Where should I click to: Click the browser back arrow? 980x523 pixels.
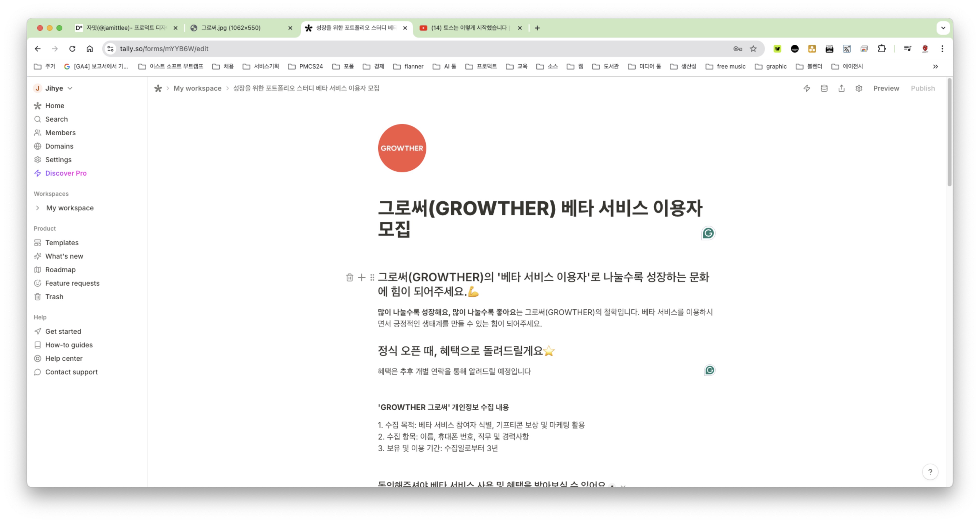tap(37, 49)
